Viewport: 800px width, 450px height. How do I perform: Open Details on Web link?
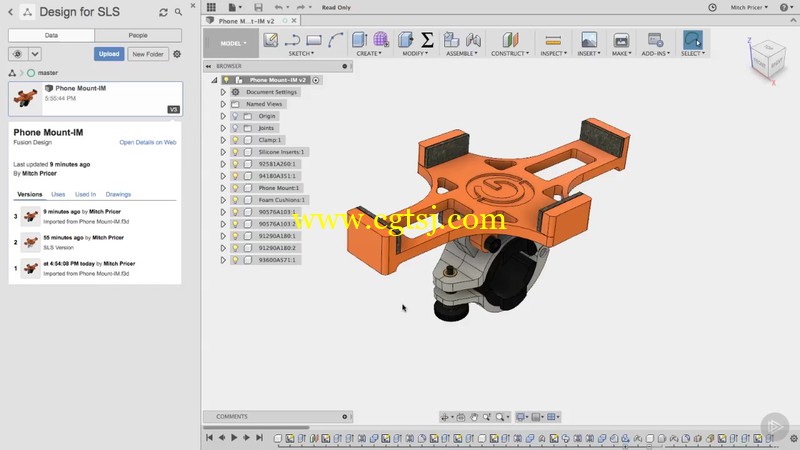148,142
